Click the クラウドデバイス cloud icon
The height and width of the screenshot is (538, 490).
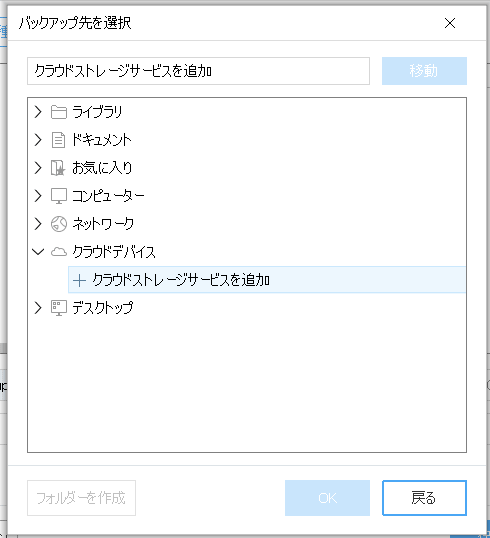point(59,252)
